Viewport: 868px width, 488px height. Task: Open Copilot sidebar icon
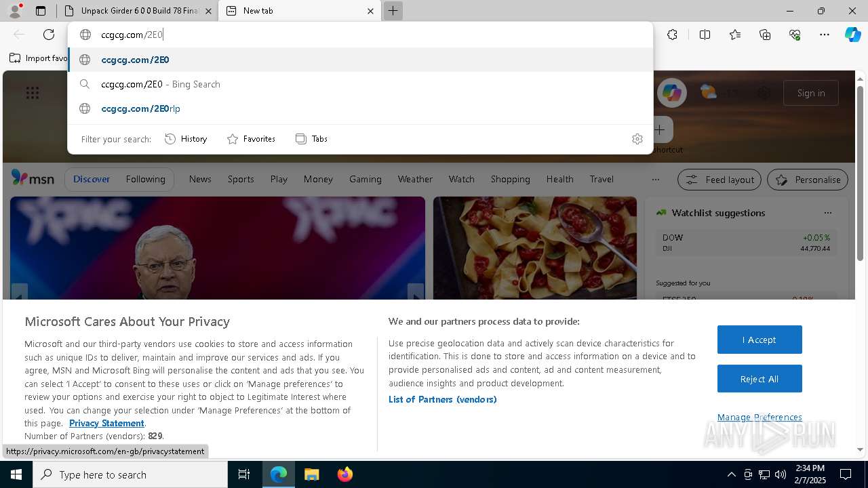tap(853, 35)
